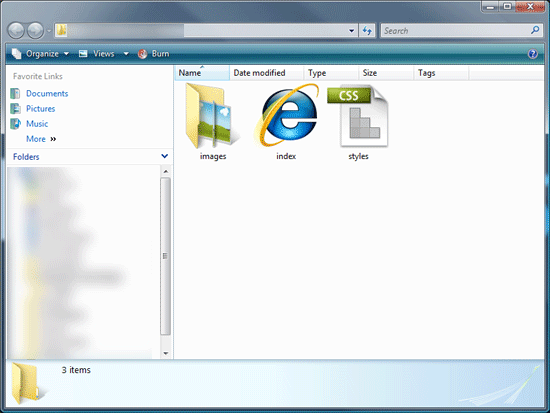Click the Favorite Links heading

38,76
